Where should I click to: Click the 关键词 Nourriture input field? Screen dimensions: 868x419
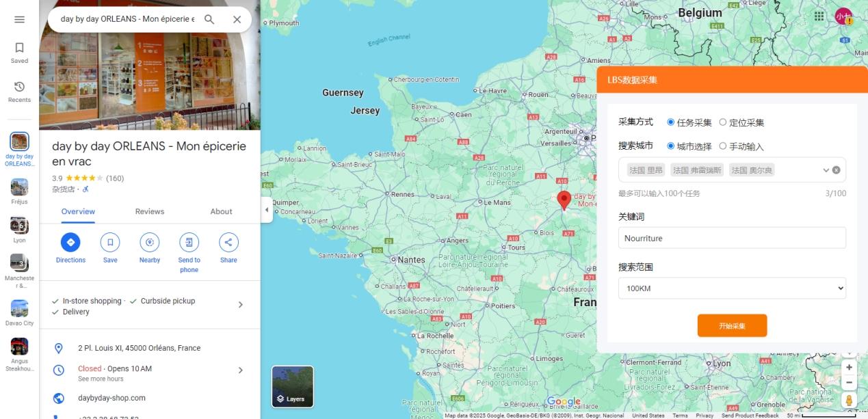click(732, 238)
